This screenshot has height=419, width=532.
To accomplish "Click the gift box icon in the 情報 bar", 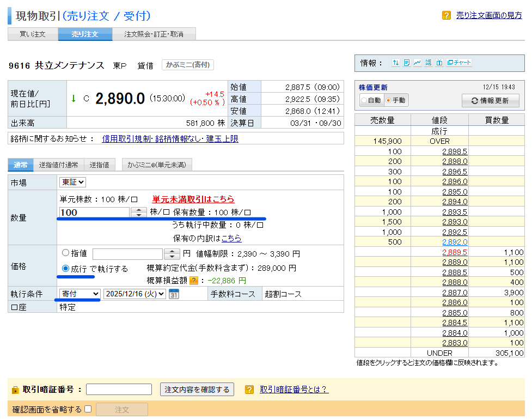I will point(439,63).
